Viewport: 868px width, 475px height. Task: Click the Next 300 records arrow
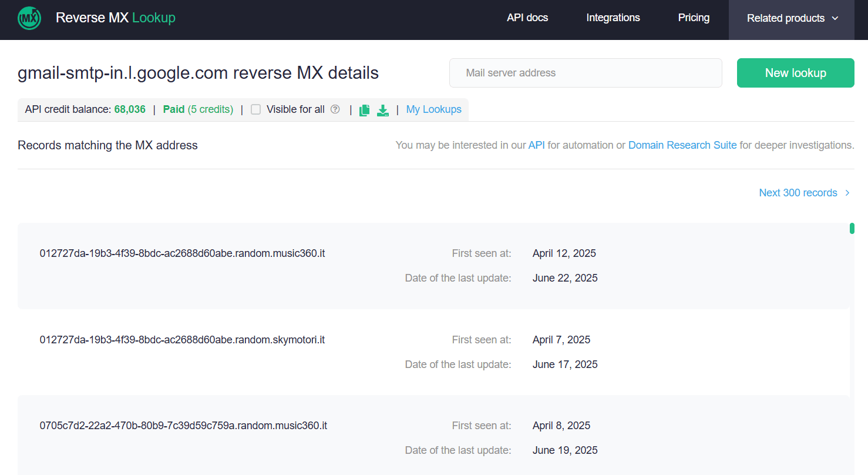click(x=847, y=193)
